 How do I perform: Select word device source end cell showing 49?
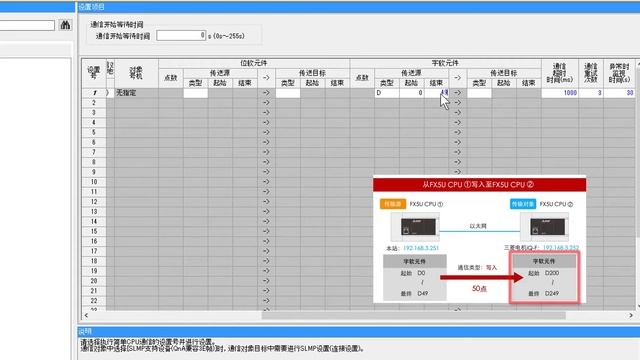click(x=436, y=93)
